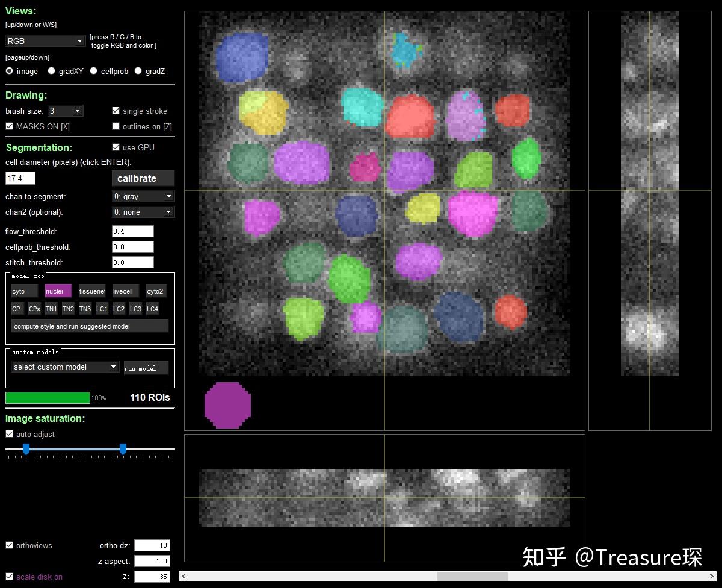Open the select custom model dropdown
722x588 pixels.
[64, 367]
